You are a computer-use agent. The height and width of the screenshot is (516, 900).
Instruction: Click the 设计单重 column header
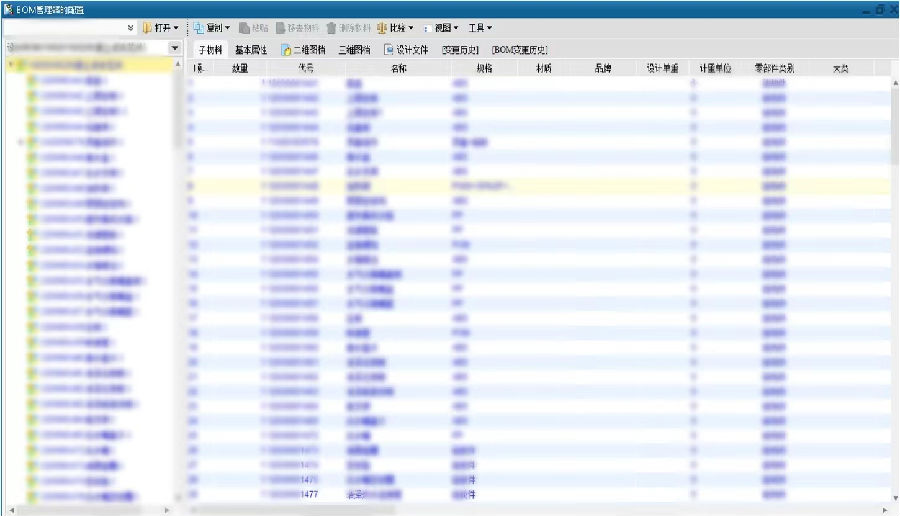[x=662, y=68]
